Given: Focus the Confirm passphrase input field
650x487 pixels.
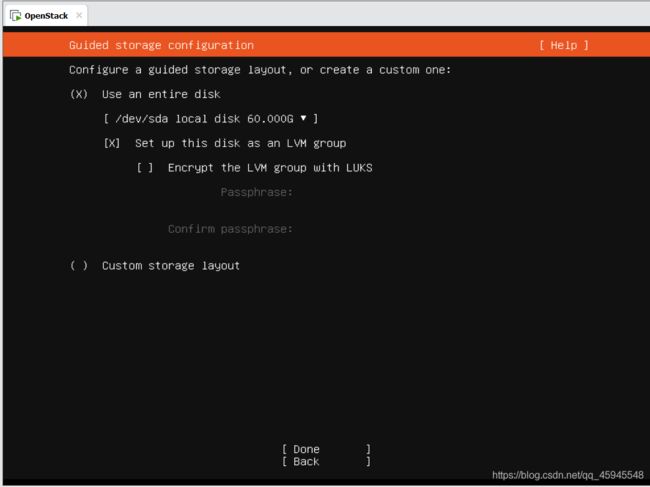Looking at the screenshot, I should click(x=415, y=229).
